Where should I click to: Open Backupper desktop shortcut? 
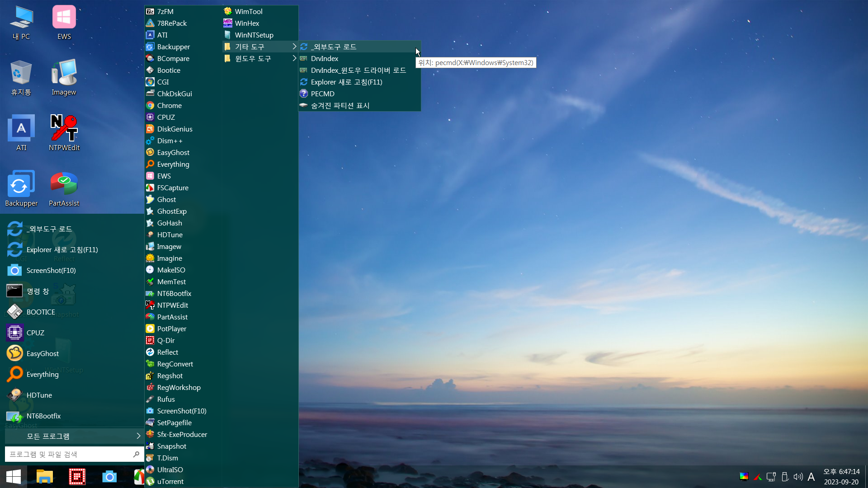[x=21, y=189]
